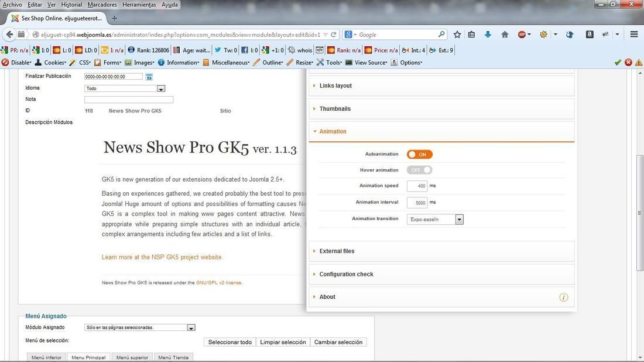This screenshot has height=362, width=644.
Task: Click the Seleccionar todo button
Action: (x=230, y=342)
